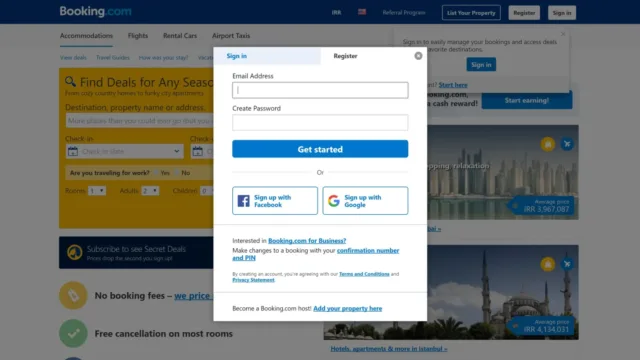Open the View deals link
This screenshot has height=360, width=640.
coord(73,58)
